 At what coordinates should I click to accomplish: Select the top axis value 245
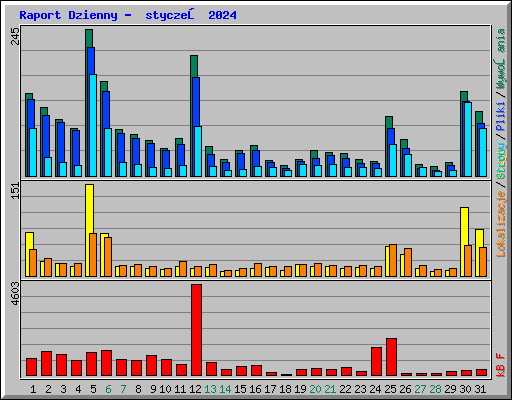tap(15, 36)
